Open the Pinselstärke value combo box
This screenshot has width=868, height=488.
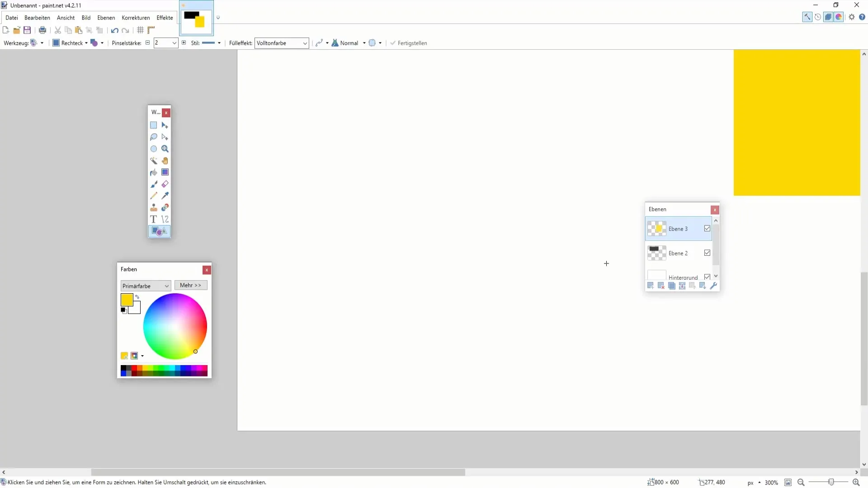tap(166, 43)
